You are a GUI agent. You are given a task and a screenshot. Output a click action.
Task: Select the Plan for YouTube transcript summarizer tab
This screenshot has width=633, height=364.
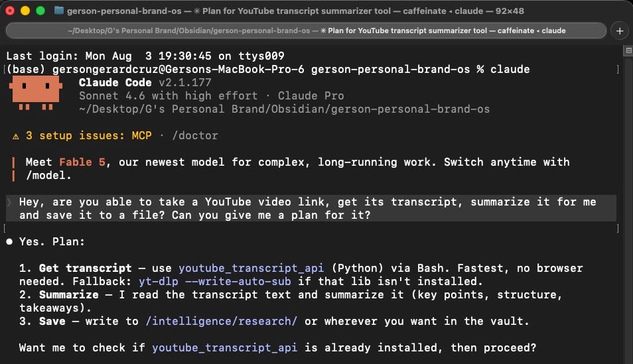(306, 30)
